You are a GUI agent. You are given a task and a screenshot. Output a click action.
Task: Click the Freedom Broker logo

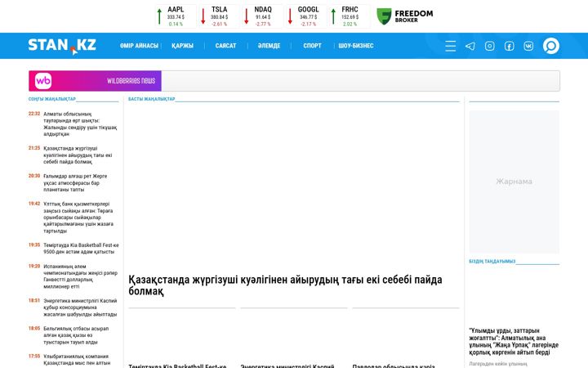(x=404, y=16)
